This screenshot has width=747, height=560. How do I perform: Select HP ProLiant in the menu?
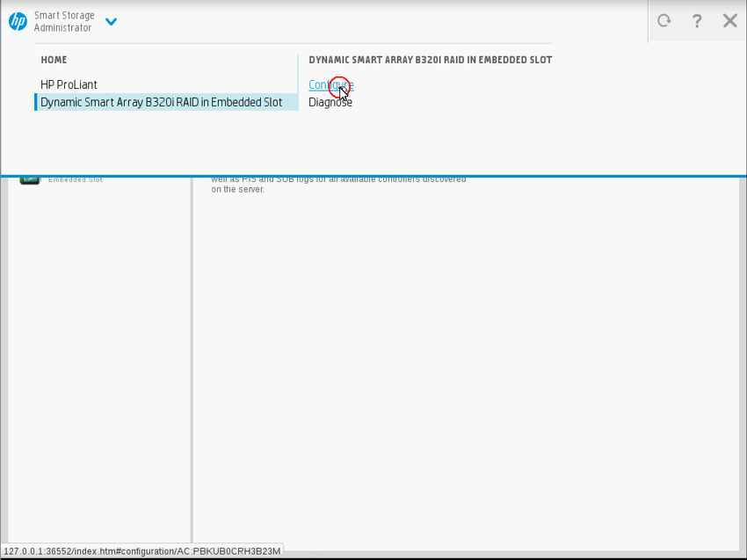(x=69, y=84)
